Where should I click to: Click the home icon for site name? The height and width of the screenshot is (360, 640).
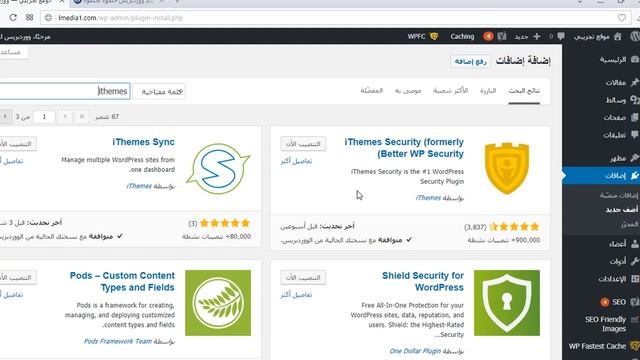pyautogui.click(x=618, y=36)
